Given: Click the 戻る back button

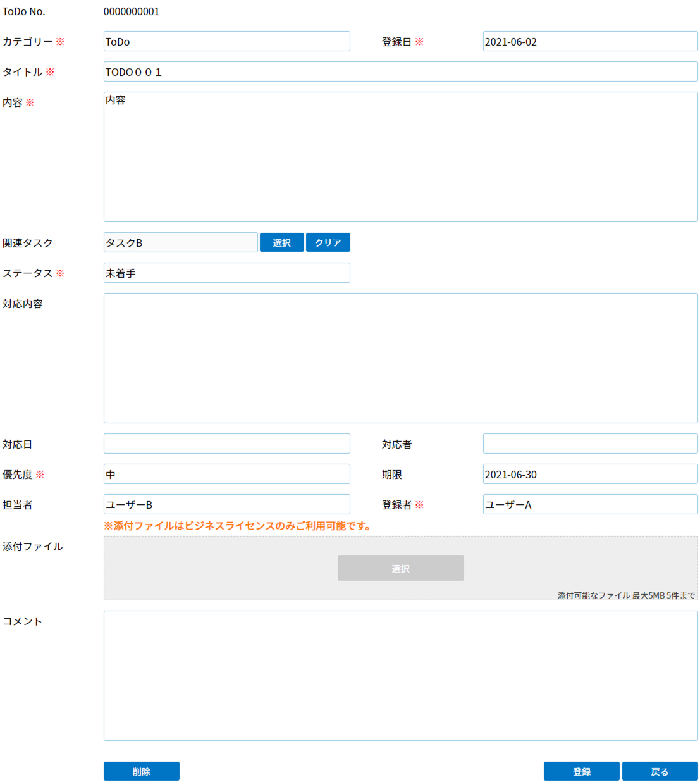Looking at the screenshot, I should [660, 771].
